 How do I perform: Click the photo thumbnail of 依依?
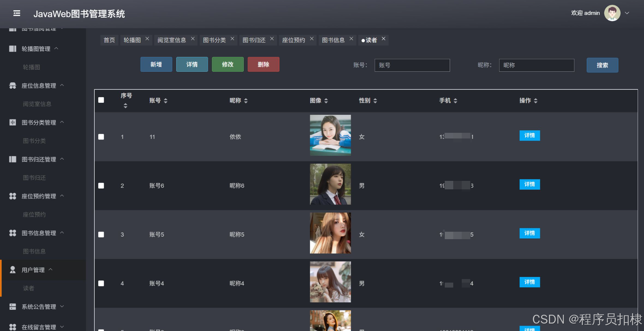330,135
